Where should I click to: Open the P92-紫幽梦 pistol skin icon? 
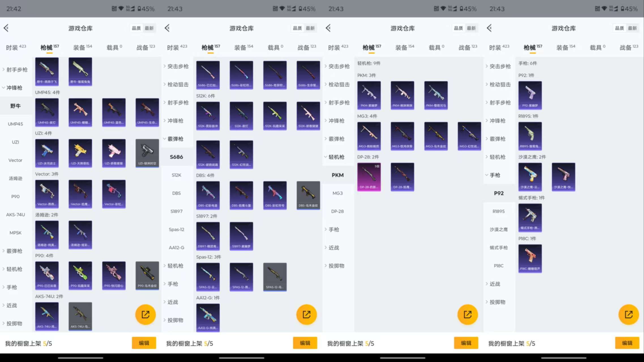coord(530,95)
